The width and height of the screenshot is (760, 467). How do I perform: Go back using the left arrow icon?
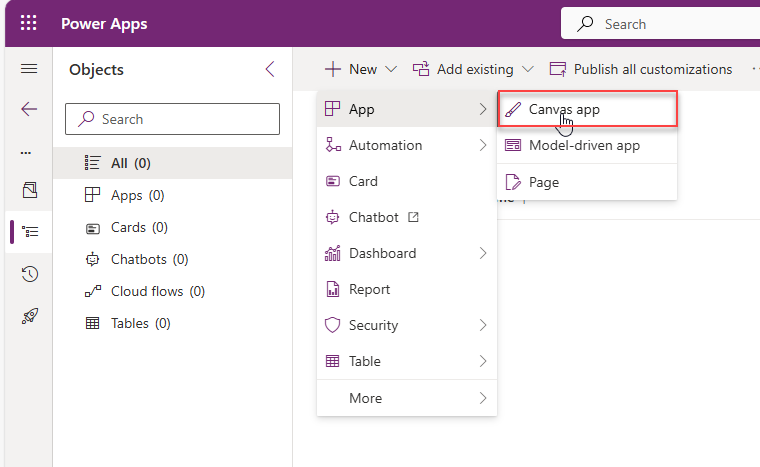(29, 109)
